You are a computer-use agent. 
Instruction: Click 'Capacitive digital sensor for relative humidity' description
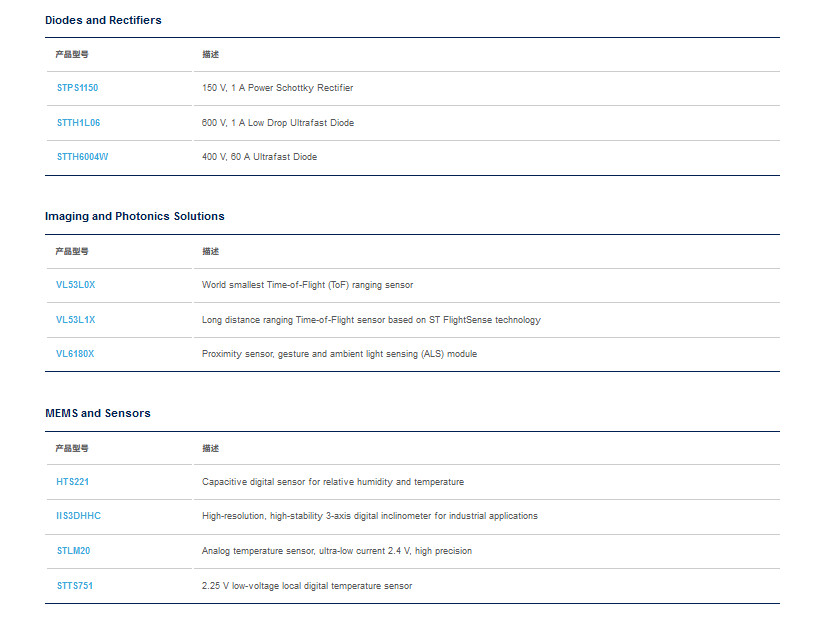333,482
